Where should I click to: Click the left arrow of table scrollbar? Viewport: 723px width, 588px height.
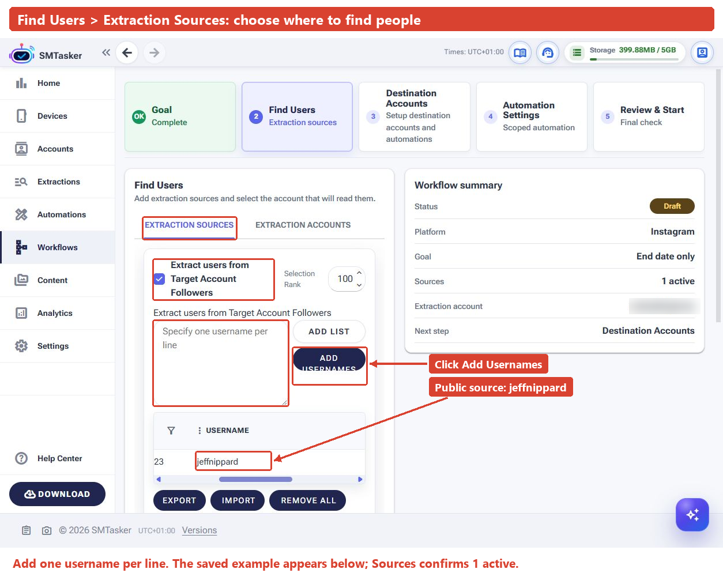click(159, 479)
